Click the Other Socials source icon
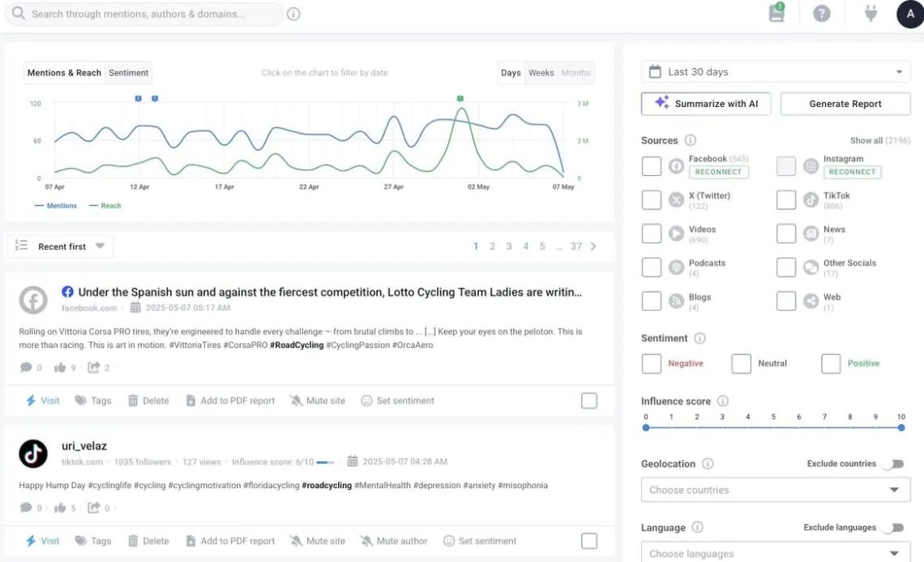 (811, 267)
